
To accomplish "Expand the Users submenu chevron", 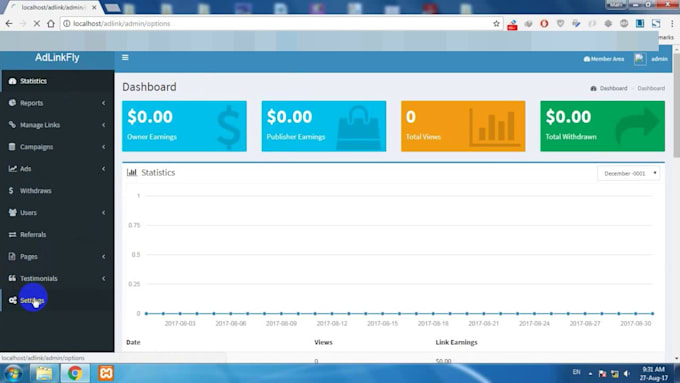I will (x=104, y=213).
